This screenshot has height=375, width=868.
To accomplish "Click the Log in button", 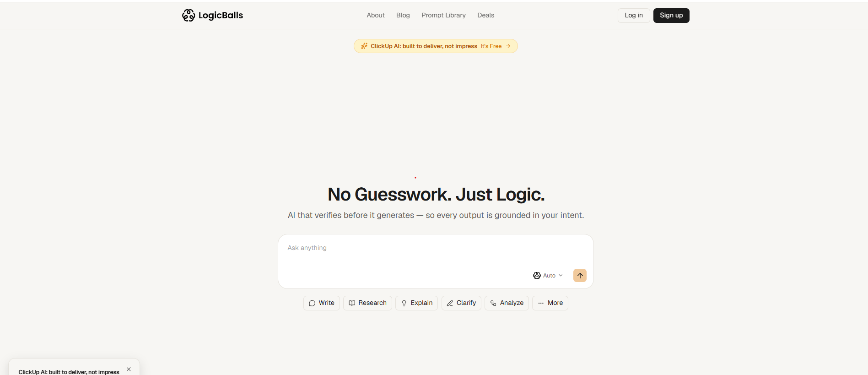I will (634, 16).
